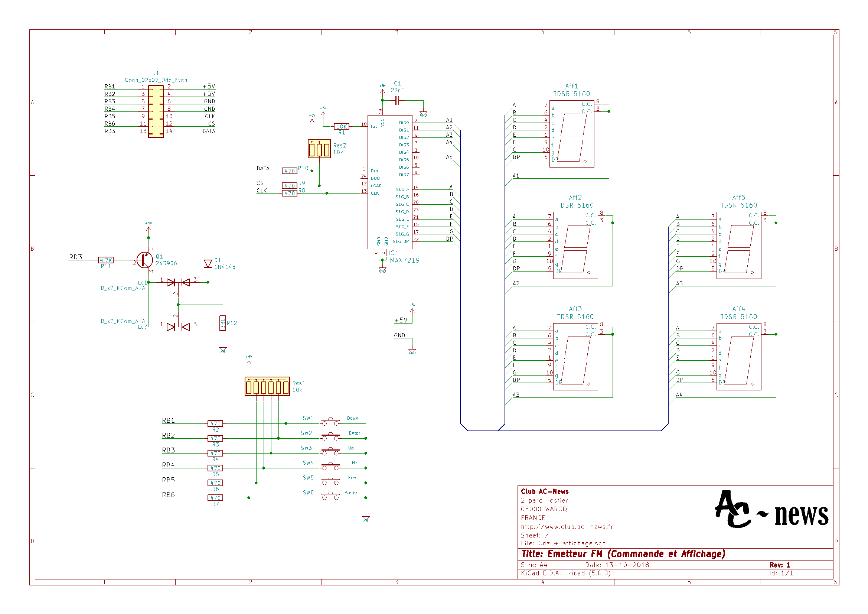Click the '08000 WARCQ' address line
Image resolution: width=868 pixels, height=614 pixels.
pos(544,509)
